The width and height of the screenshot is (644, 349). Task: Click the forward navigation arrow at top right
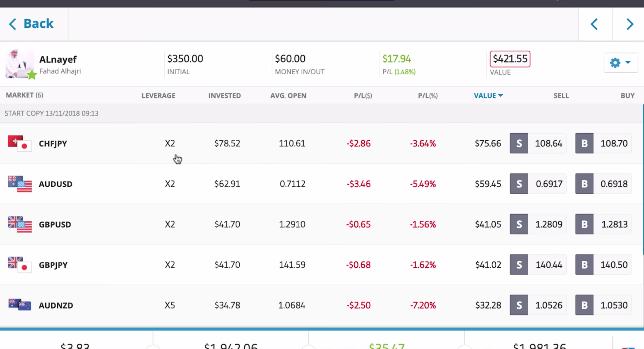[x=630, y=24]
